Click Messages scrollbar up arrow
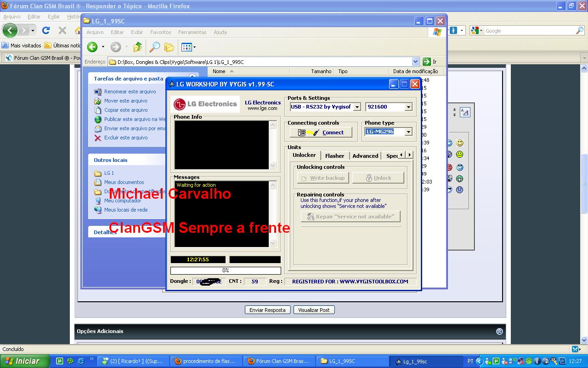The image size is (588, 368). point(273,185)
